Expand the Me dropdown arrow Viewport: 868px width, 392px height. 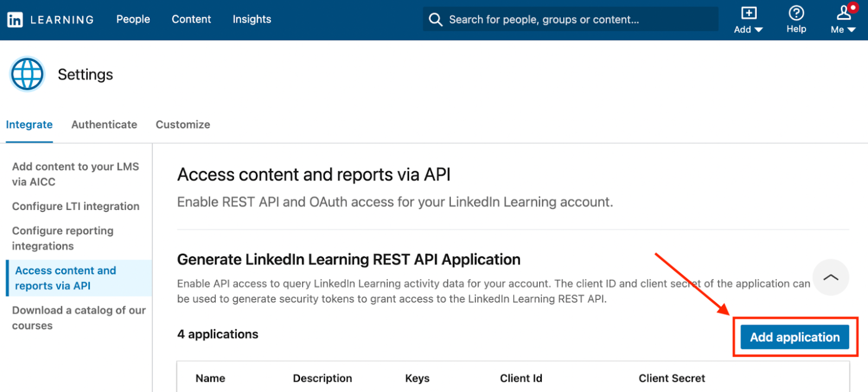(x=851, y=30)
